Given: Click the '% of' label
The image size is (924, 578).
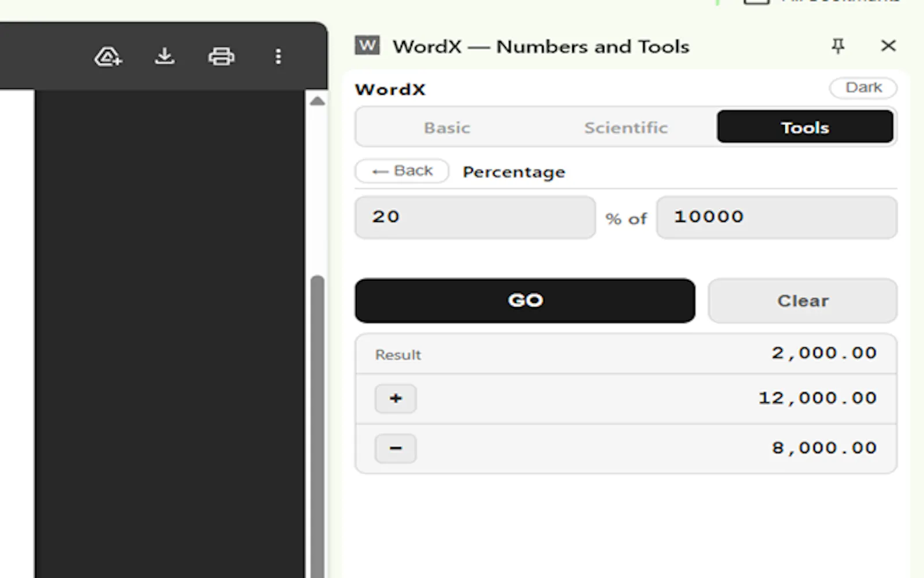Looking at the screenshot, I should click(x=626, y=218).
